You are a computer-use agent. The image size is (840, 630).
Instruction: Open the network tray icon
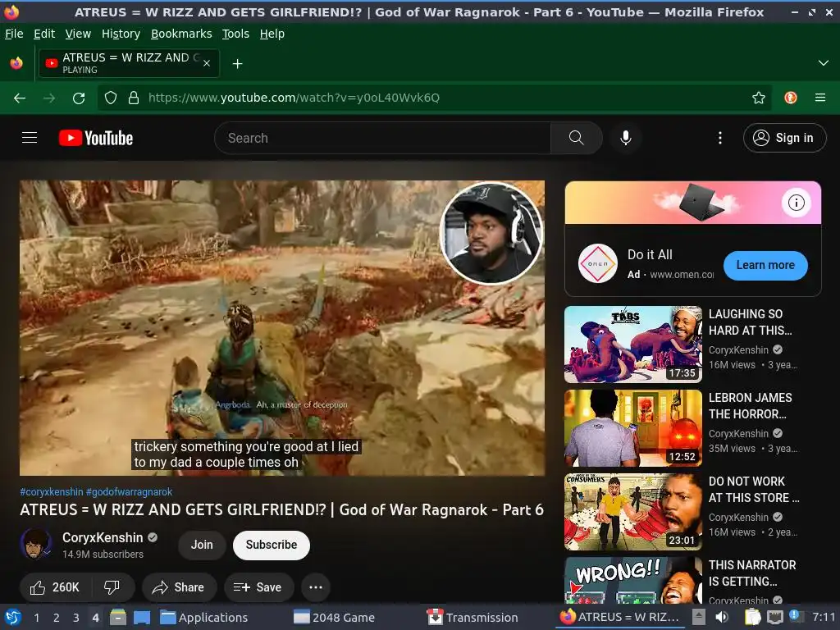pos(775,617)
